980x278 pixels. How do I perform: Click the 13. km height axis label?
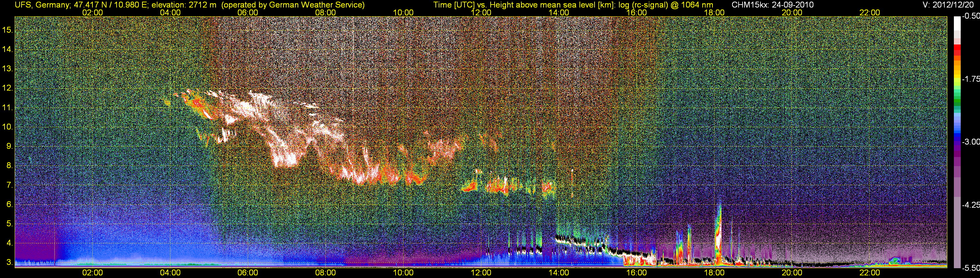tap(8, 69)
